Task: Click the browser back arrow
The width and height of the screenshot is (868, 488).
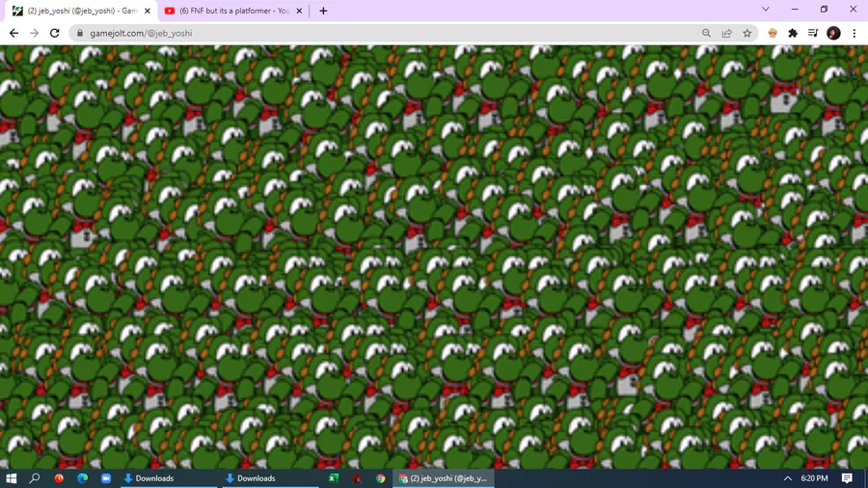Action: (14, 33)
